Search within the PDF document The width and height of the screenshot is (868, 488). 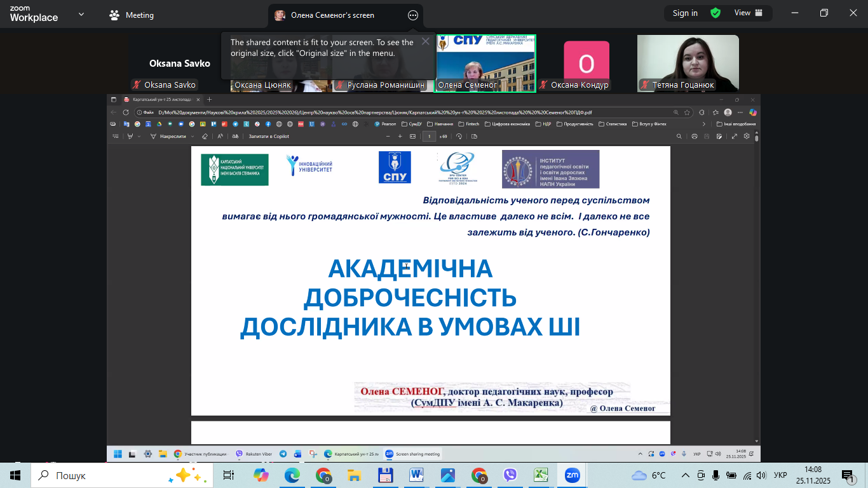[679, 135]
